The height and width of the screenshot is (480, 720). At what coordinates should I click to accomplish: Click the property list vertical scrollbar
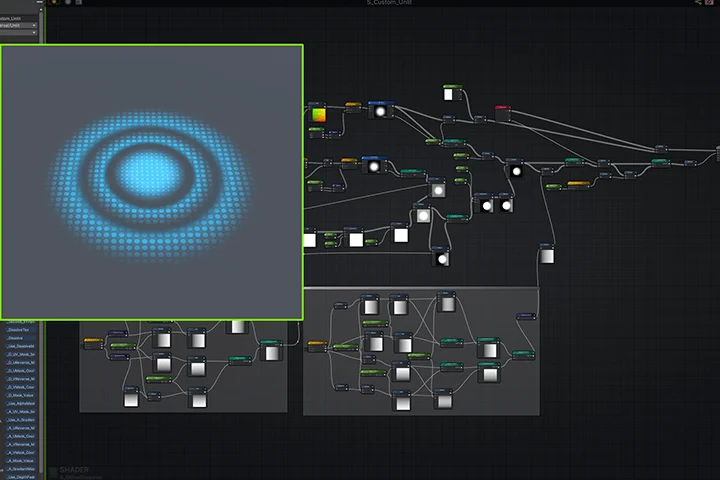click(41, 395)
